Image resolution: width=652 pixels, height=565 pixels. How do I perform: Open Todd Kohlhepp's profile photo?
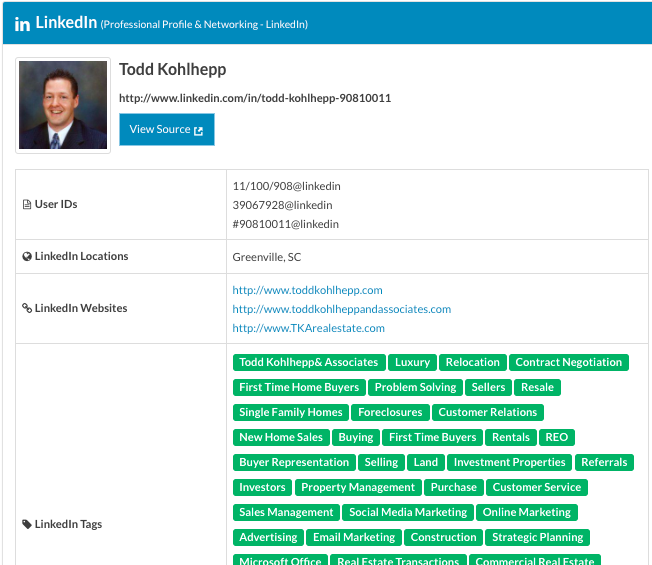point(63,105)
